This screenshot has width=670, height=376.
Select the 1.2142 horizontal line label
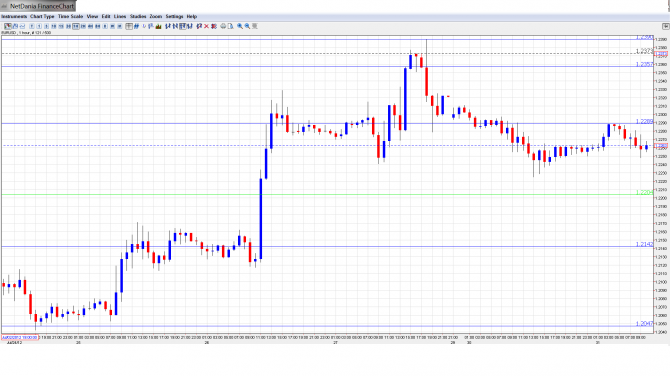pyautogui.click(x=644, y=244)
